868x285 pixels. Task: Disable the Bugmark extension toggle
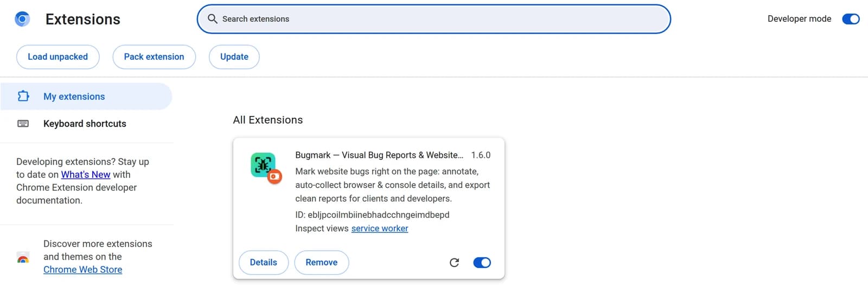(x=482, y=263)
